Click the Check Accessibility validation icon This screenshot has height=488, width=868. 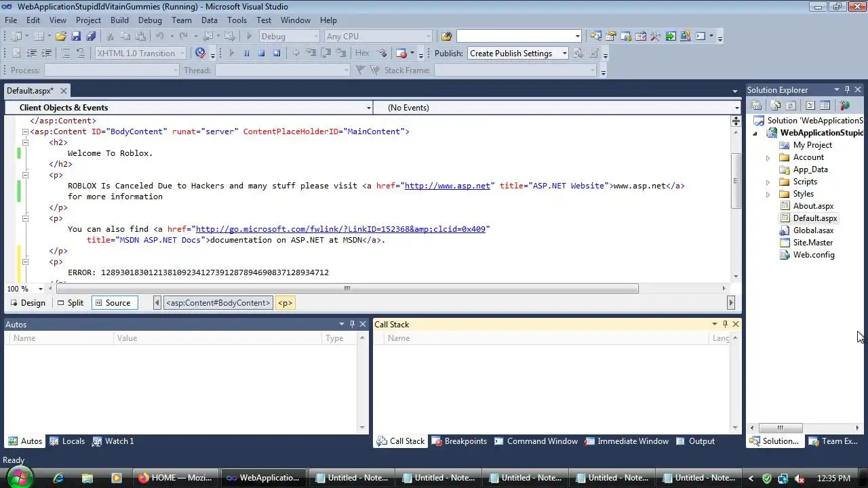200,53
